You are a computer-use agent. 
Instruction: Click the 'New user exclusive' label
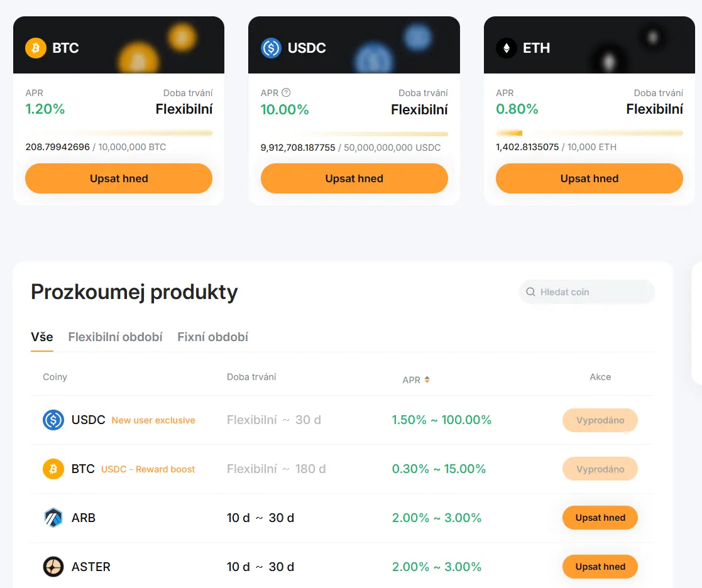(x=153, y=420)
